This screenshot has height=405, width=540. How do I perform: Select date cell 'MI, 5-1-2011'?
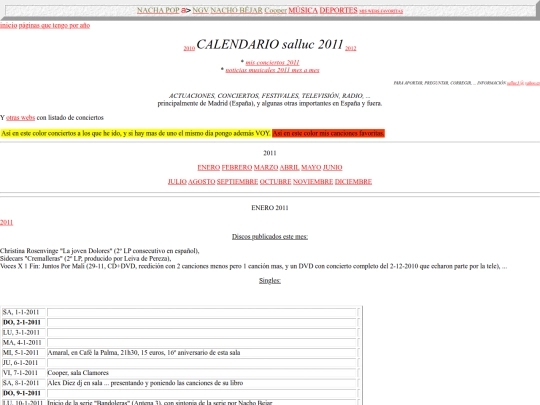23,353
